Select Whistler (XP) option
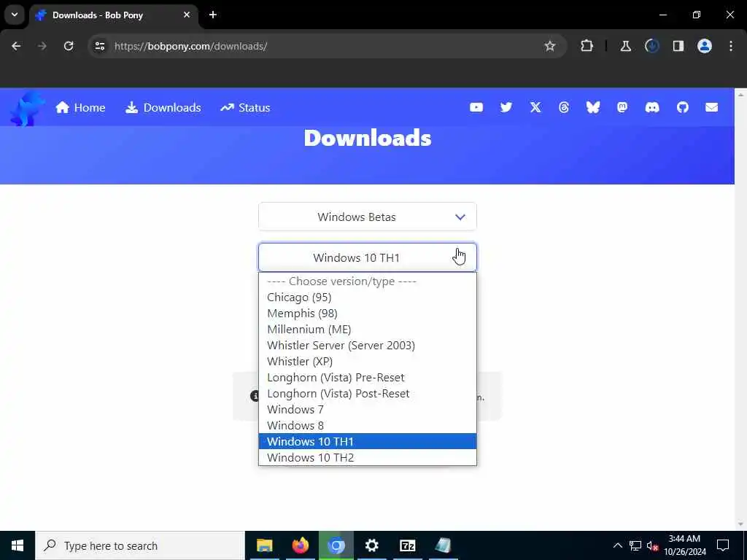The image size is (747, 560). pos(368,362)
